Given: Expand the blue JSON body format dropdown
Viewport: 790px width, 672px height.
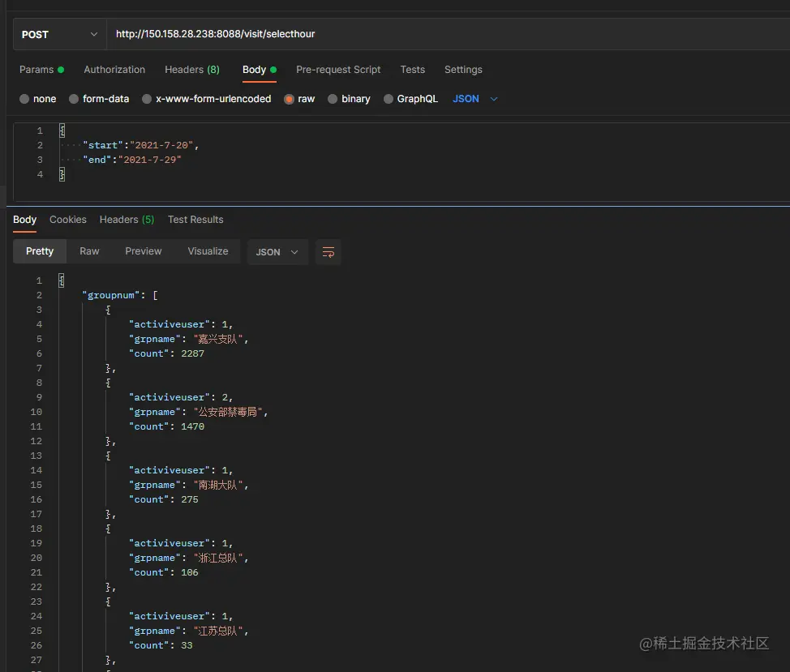Looking at the screenshot, I should 475,99.
